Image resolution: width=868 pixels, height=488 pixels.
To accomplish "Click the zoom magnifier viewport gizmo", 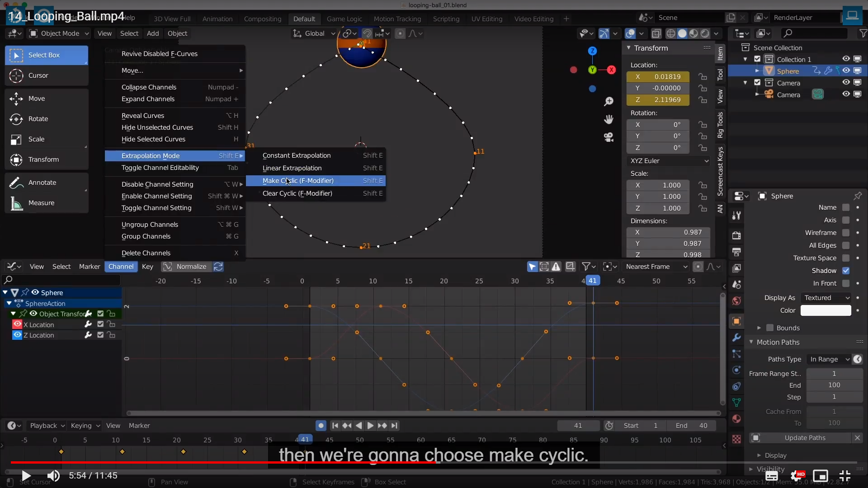I will tap(609, 101).
